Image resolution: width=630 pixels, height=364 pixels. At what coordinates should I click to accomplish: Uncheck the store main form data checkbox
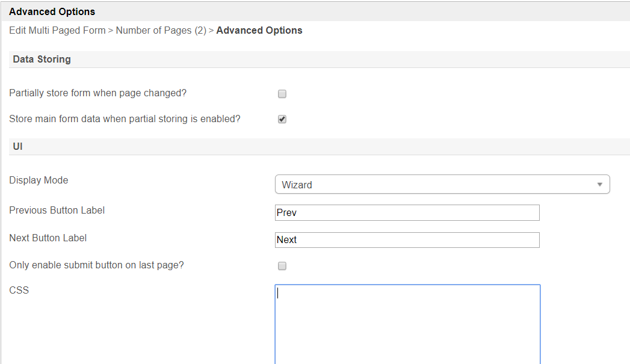coord(282,119)
